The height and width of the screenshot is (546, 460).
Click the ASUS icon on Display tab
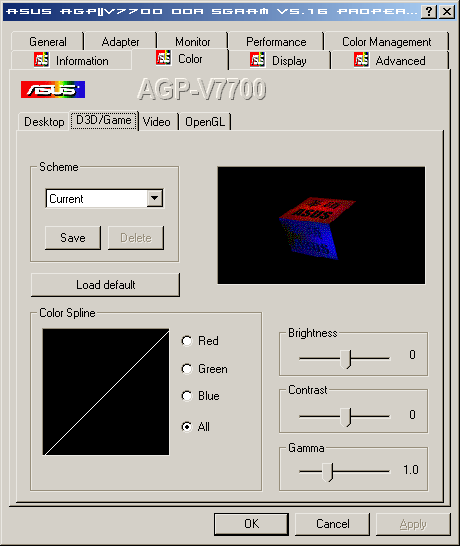(257, 60)
